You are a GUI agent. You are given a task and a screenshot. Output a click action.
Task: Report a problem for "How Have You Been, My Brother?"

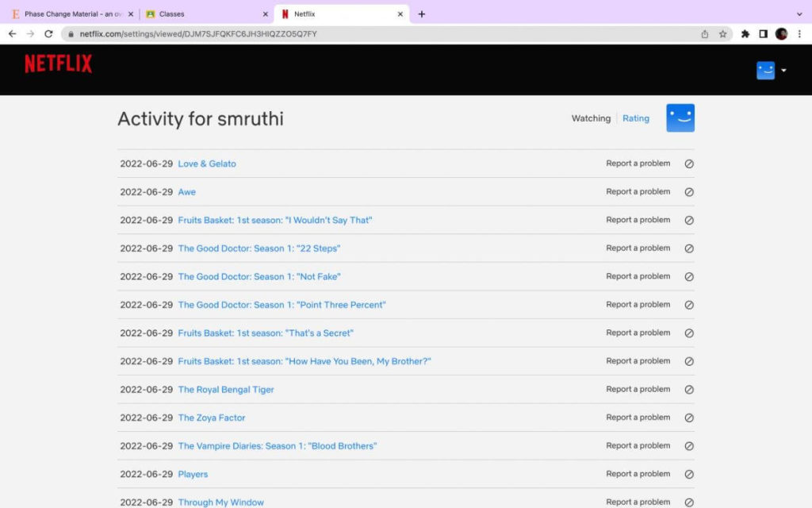point(638,361)
